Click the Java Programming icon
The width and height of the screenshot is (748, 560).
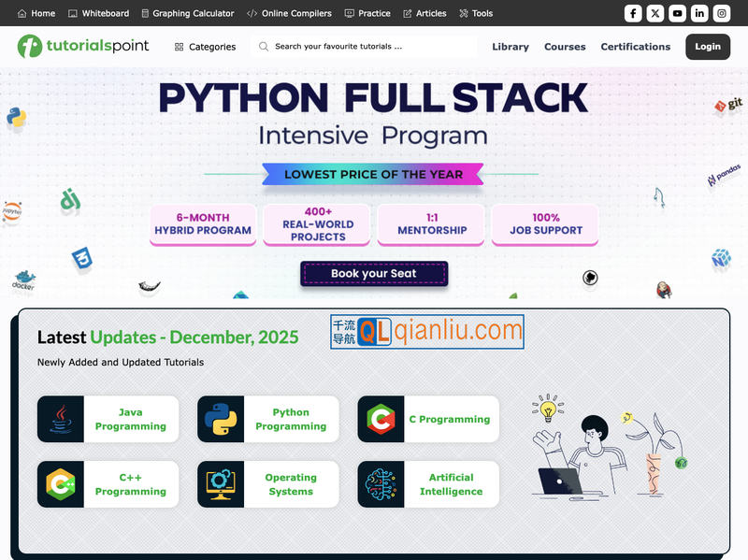[x=61, y=419]
